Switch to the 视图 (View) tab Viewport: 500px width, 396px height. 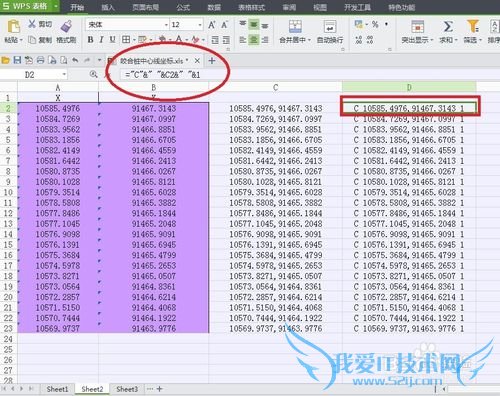point(320,7)
